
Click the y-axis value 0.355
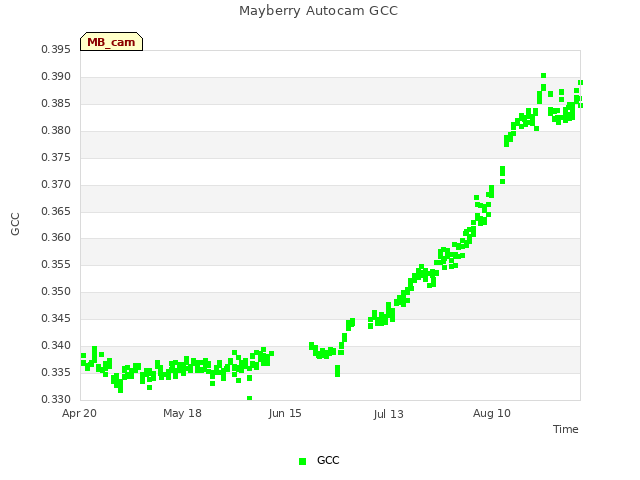click(56, 264)
